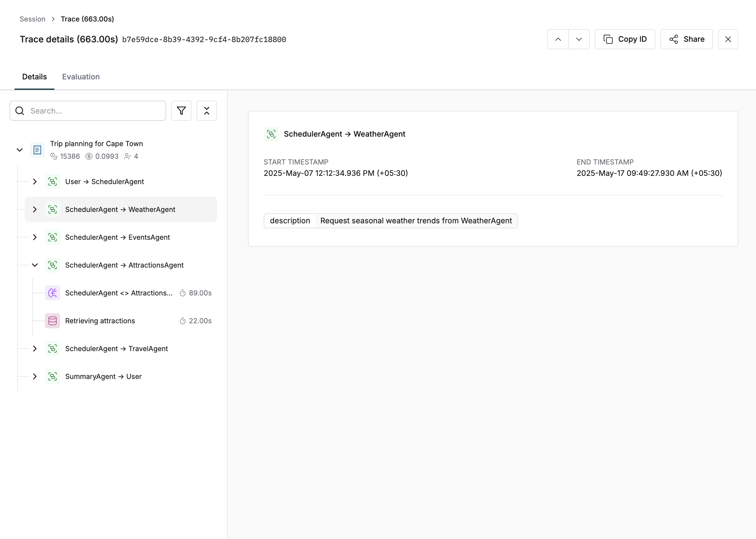Screen dimensions: 756x539
Task: Expand the User → SchedulerAgent node
Action: [x=35, y=182]
